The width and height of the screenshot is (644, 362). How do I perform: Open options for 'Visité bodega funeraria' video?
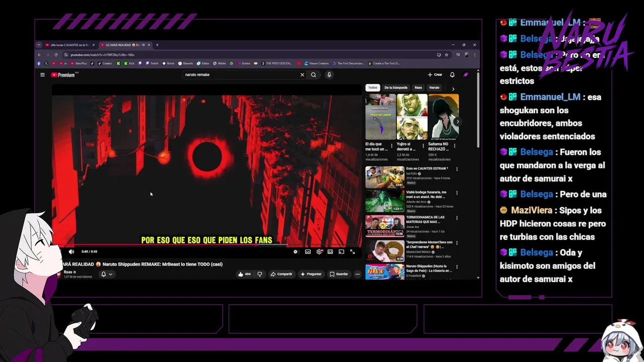click(457, 193)
